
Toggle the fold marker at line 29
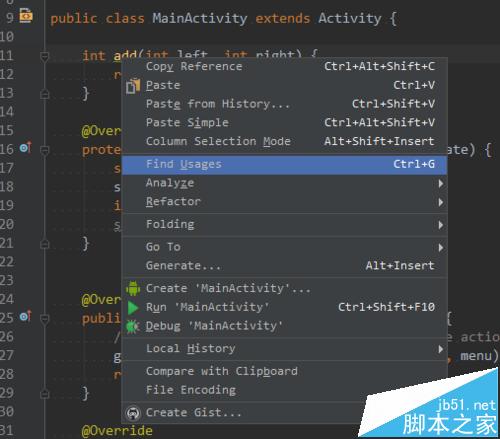[44, 394]
